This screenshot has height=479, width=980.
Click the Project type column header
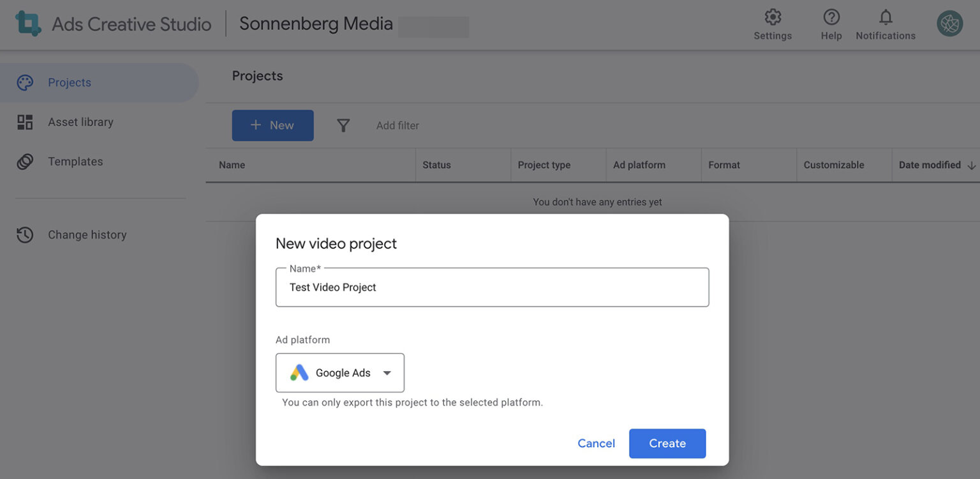[544, 165]
